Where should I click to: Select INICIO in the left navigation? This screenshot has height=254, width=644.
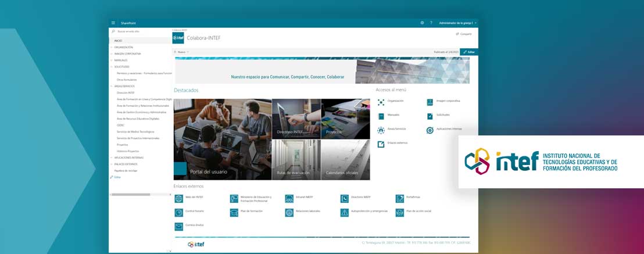tap(119, 41)
